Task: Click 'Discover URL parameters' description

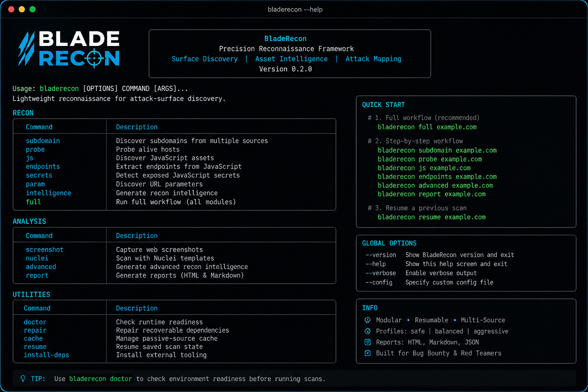Action: [159, 184]
